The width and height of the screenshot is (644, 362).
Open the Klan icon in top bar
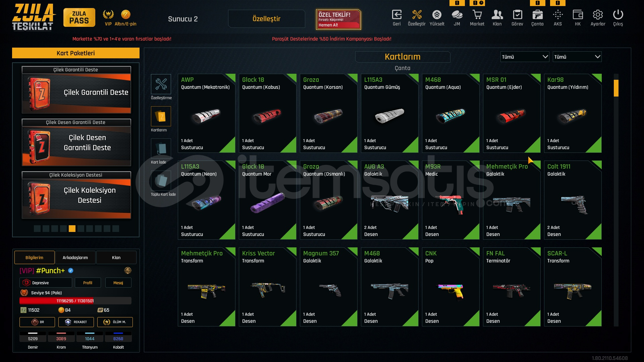tap(497, 15)
